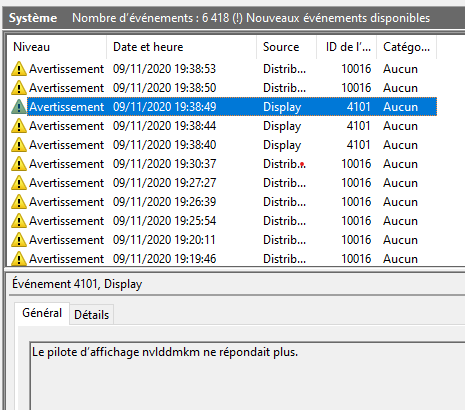Click Distrib... source in 19:30:37 row
The height and width of the screenshot is (410, 465).
coord(284,164)
